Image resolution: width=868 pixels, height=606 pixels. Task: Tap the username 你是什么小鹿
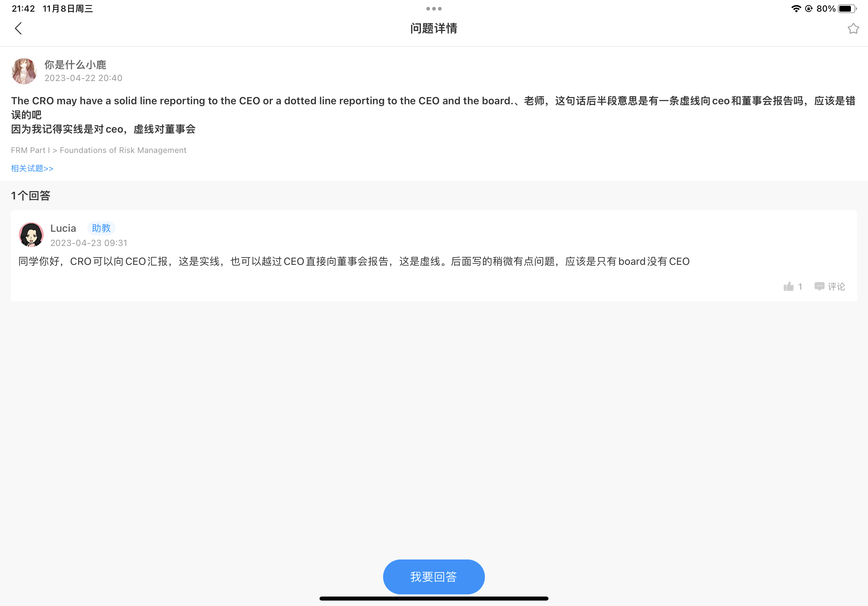coord(75,65)
